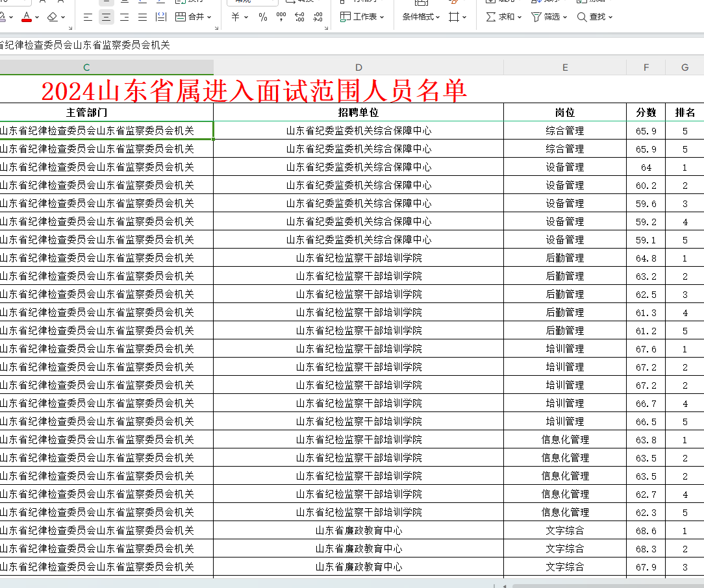Apply right text alignment
Viewport: 704px width, 588px height.
pos(124,17)
